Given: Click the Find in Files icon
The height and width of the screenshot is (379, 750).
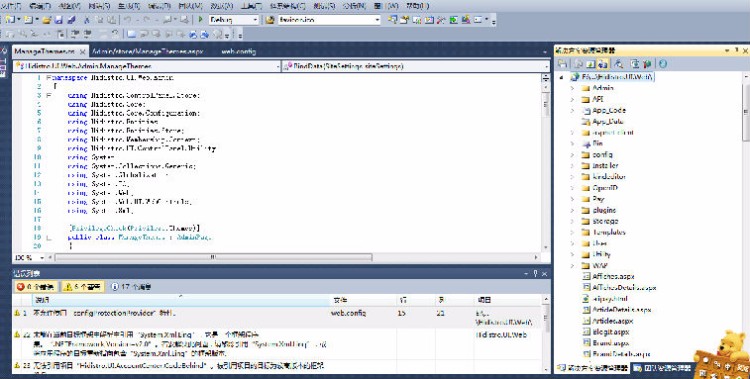Looking at the screenshot, I should point(270,20).
